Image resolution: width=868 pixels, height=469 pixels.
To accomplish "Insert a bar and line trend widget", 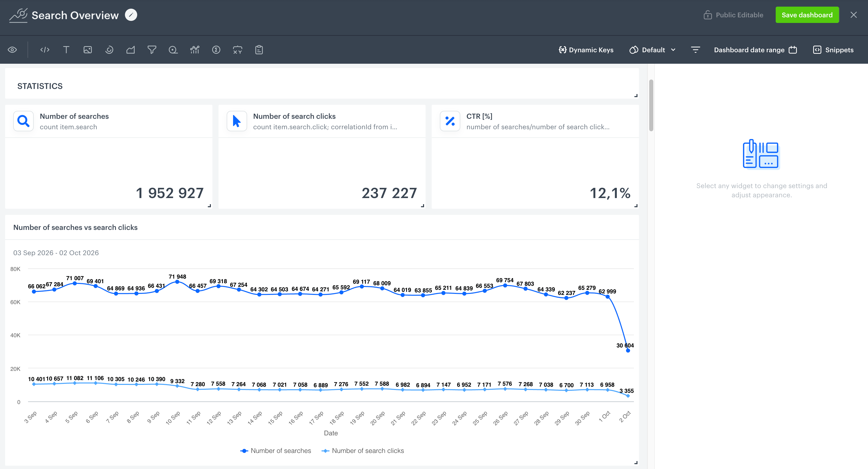I will click(x=195, y=50).
